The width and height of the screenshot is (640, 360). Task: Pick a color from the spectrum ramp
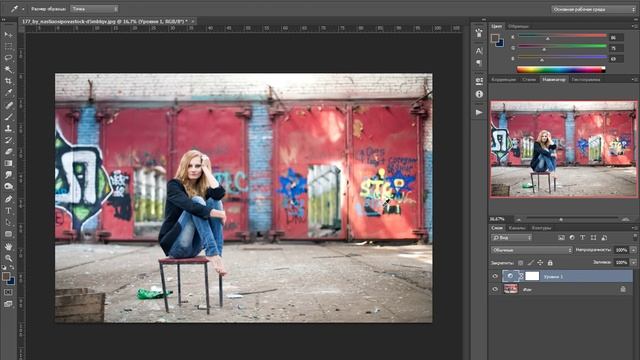click(x=561, y=69)
